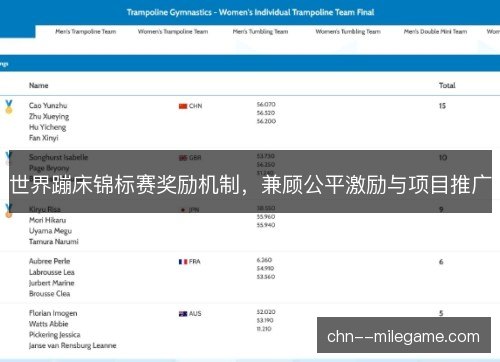Click the score 55.960 in Japan's row
Viewport: 500px width, 362px height.
[x=266, y=217]
